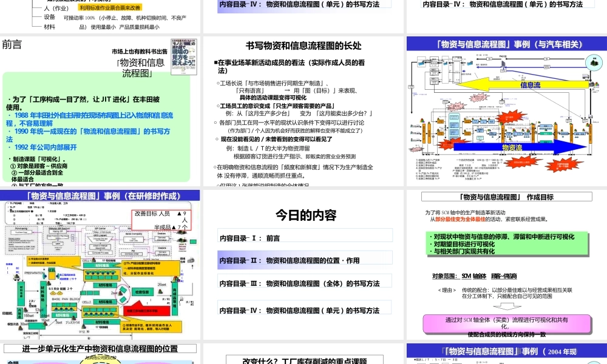Viewport: 607px width, 364px height.
Task: Click the hollow down arrow in the 作成目标 slide
Action: (507, 306)
